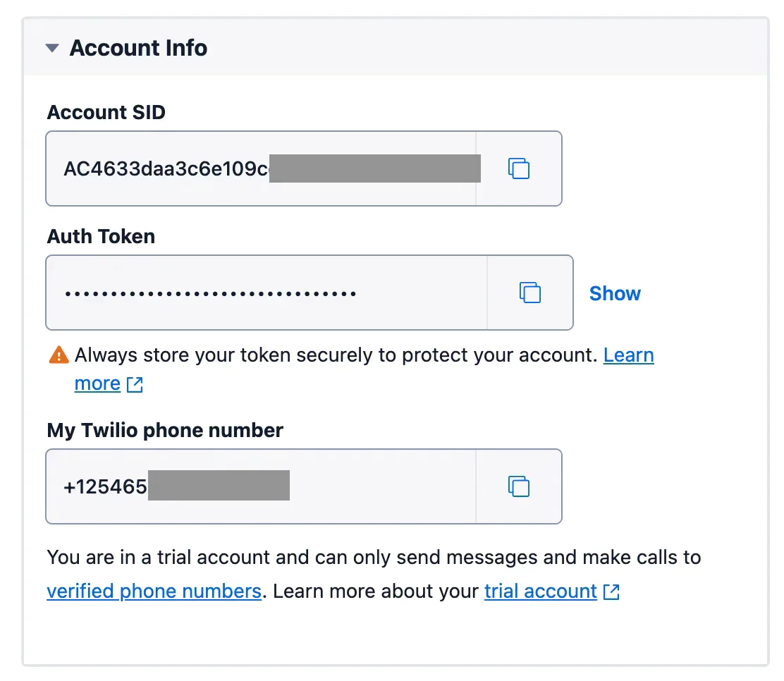Viewport: 784px width, 681px height.
Task: Click the trial account notice paragraph
Action: pyautogui.click(x=374, y=558)
